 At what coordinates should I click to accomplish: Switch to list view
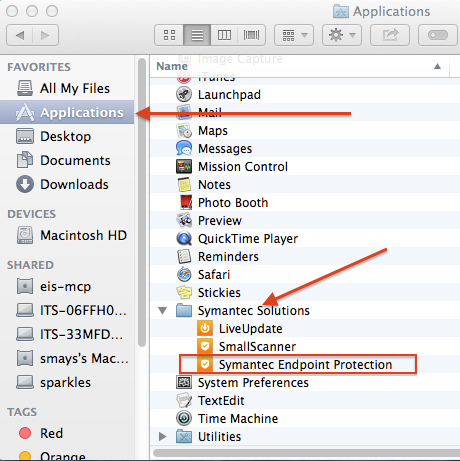tap(197, 35)
